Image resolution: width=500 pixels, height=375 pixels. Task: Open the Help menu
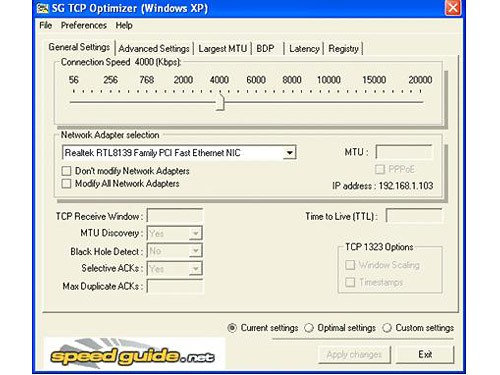pyautogui.click(x=124, y=25)
